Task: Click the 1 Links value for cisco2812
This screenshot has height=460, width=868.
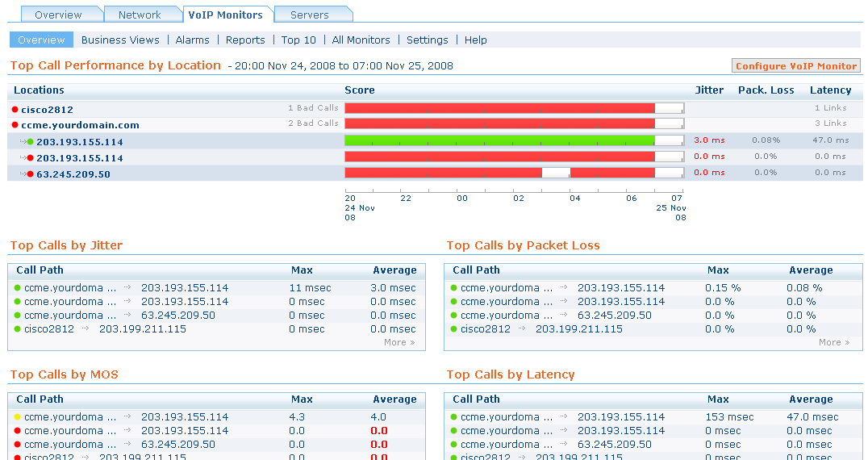Action: click(830, 107)
